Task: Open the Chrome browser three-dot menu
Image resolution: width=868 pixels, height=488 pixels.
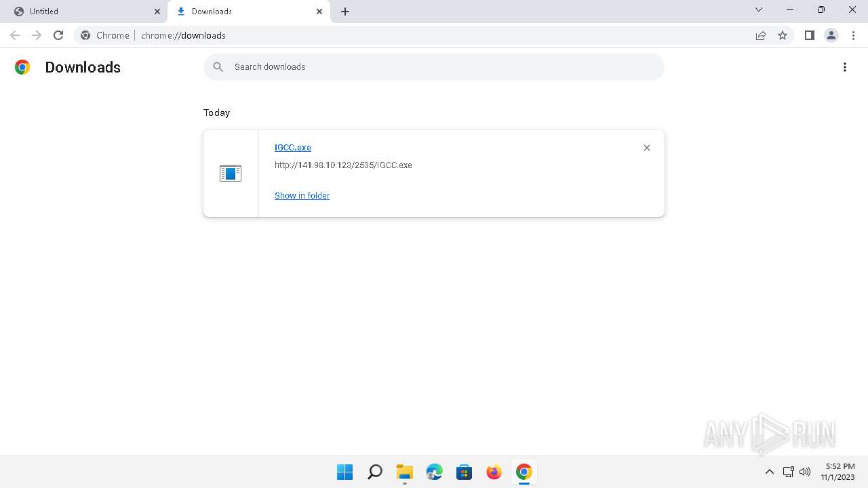Action: 853,35
